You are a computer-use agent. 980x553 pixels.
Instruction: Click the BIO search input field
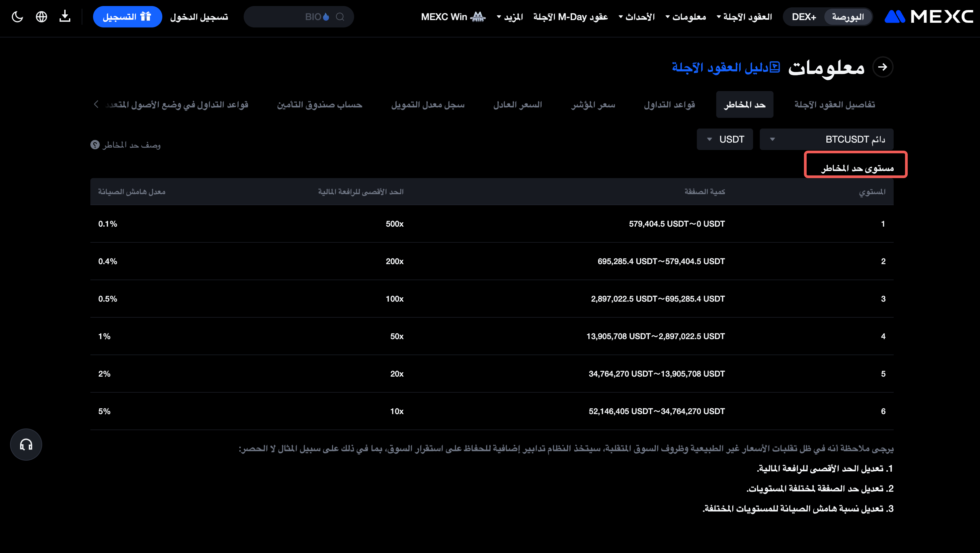(x=289, y=17)
